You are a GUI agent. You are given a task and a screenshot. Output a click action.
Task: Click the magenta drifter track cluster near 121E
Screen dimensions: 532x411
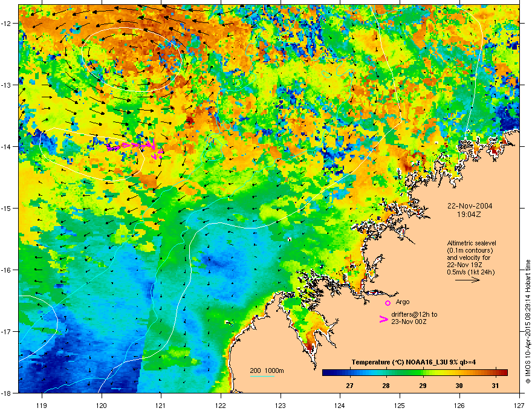click(135, 147)
